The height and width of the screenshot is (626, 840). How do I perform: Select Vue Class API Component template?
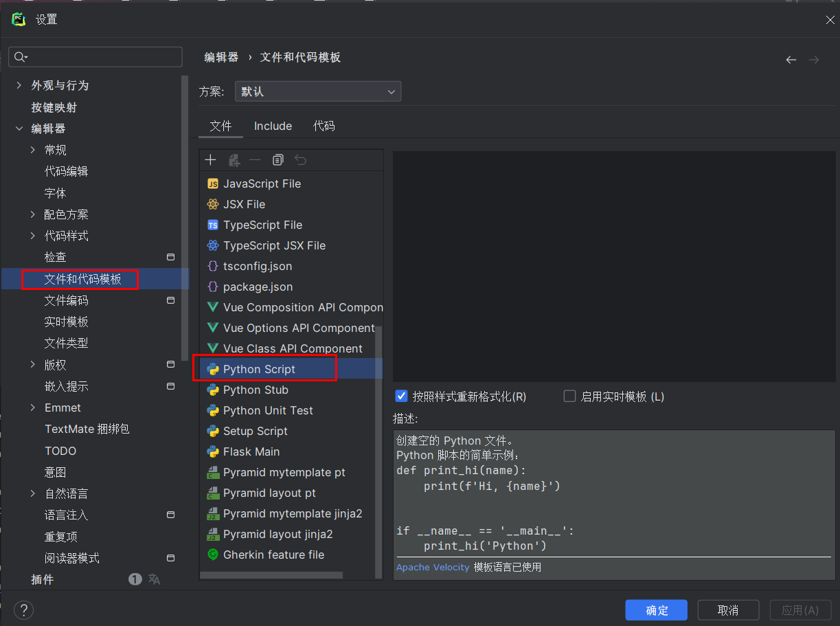(291, 348)
